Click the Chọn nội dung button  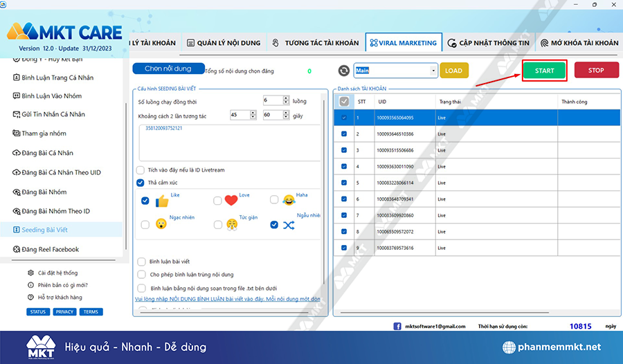pyautogui.click(x=168, y=69)
